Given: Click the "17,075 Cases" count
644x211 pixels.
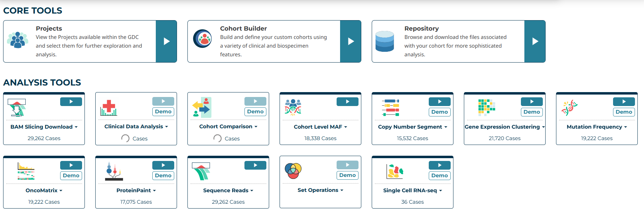Looking at the screenshot, I should point(136,202).
